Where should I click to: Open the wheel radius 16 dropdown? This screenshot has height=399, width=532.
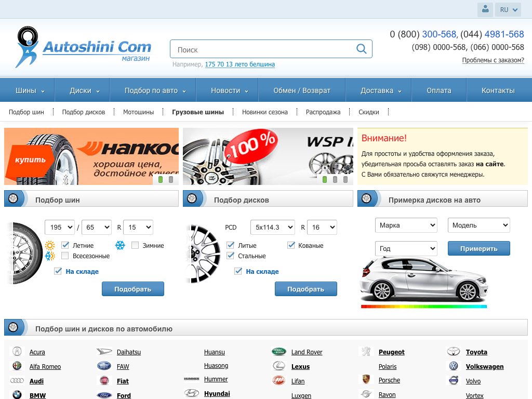(x=322, y=228)
